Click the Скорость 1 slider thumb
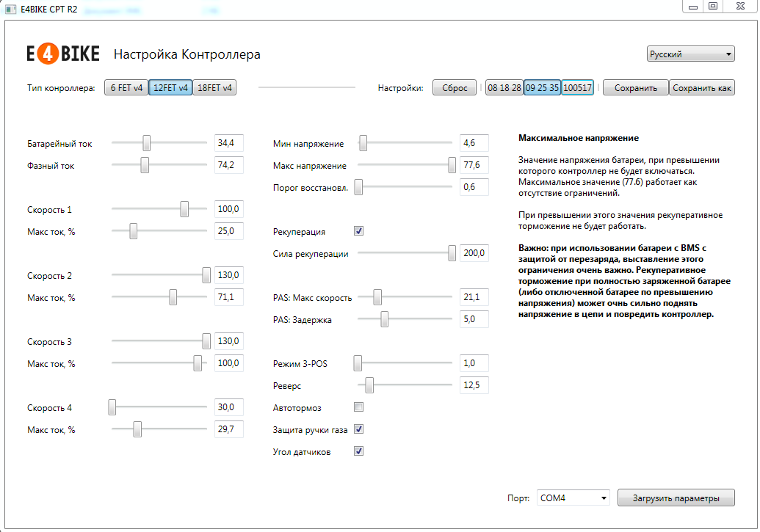Screen dimensions: 760x532 tap(184, 209)
